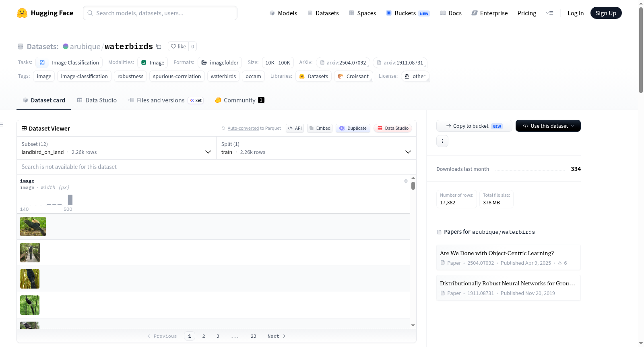Open the API button in Dataset Viewer

click(295, 128)
